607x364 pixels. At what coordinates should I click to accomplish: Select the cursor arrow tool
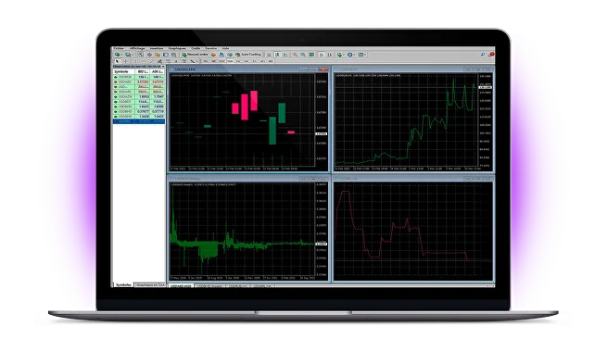[x=117, y=61]
